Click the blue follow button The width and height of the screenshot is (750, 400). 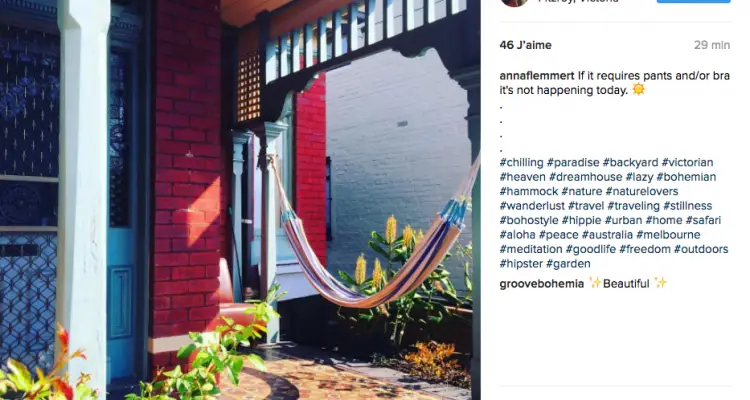(x=693, y=1)
